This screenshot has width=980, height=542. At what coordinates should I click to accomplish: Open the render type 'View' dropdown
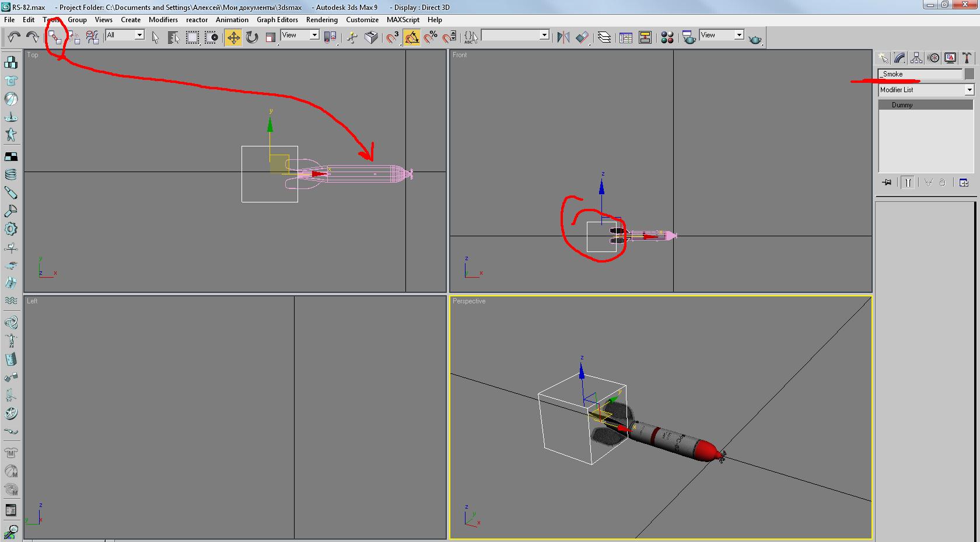[x=722, y=35]
